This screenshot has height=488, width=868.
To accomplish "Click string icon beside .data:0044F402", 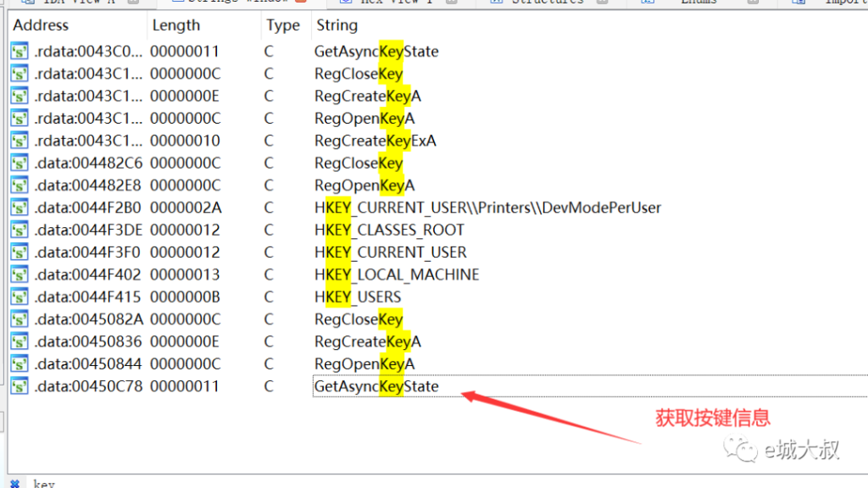I will click(19, 274).
